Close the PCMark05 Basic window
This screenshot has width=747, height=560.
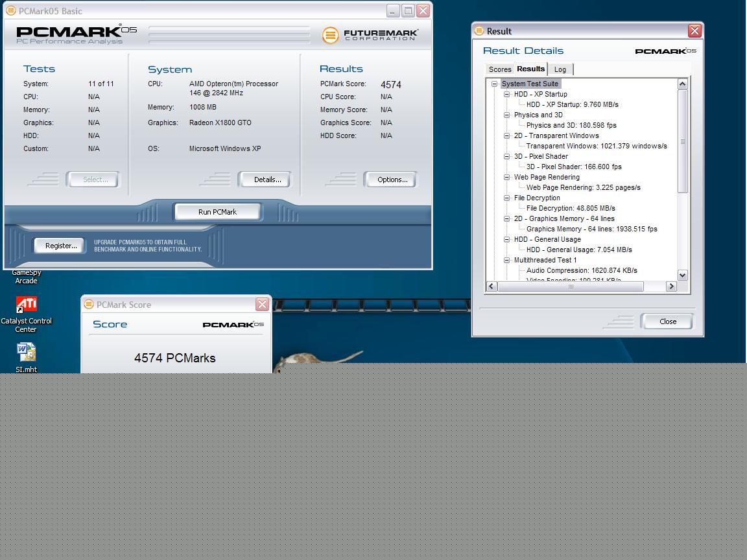(423, 10)
